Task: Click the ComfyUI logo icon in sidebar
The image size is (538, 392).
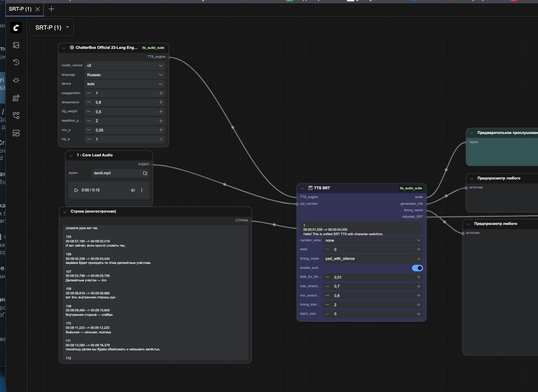Action: tap(16, 28)
